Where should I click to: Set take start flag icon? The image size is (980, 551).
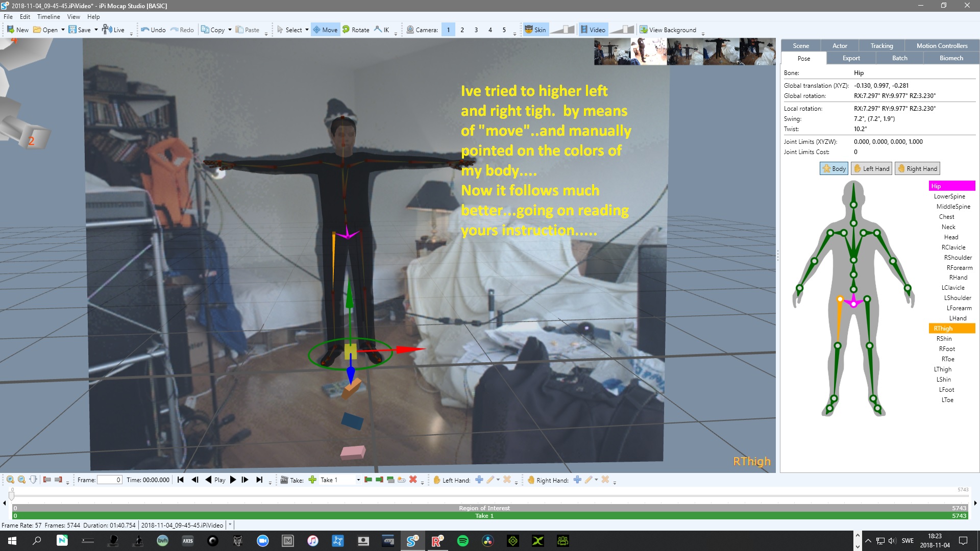pyautogui.click(x=368, y=480)
